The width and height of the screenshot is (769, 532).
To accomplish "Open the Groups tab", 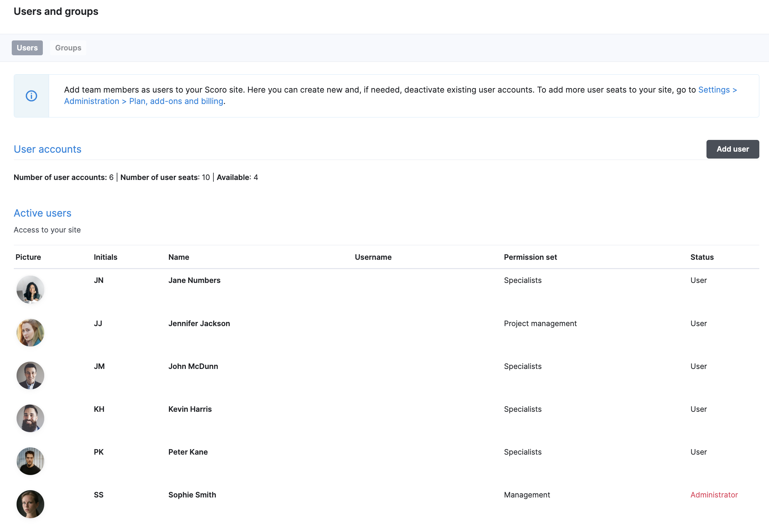I will pos(68,48).
